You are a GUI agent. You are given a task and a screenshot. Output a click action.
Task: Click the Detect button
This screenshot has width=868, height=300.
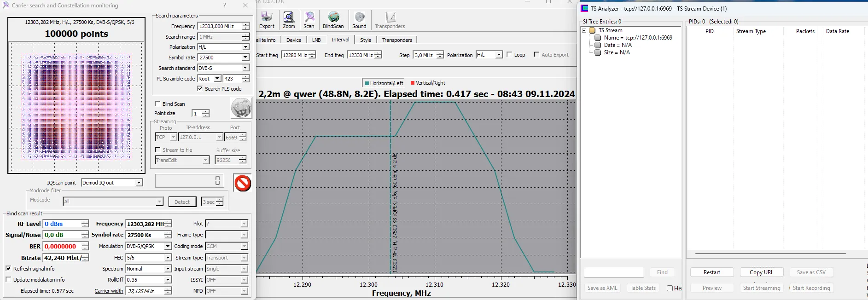click(182, 202)
